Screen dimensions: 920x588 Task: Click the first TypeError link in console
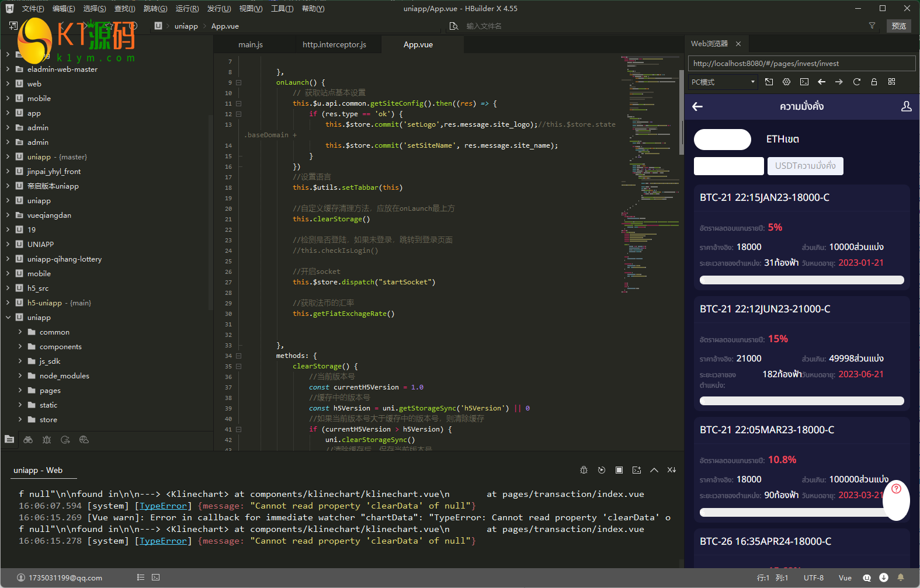tap(163, 506)
